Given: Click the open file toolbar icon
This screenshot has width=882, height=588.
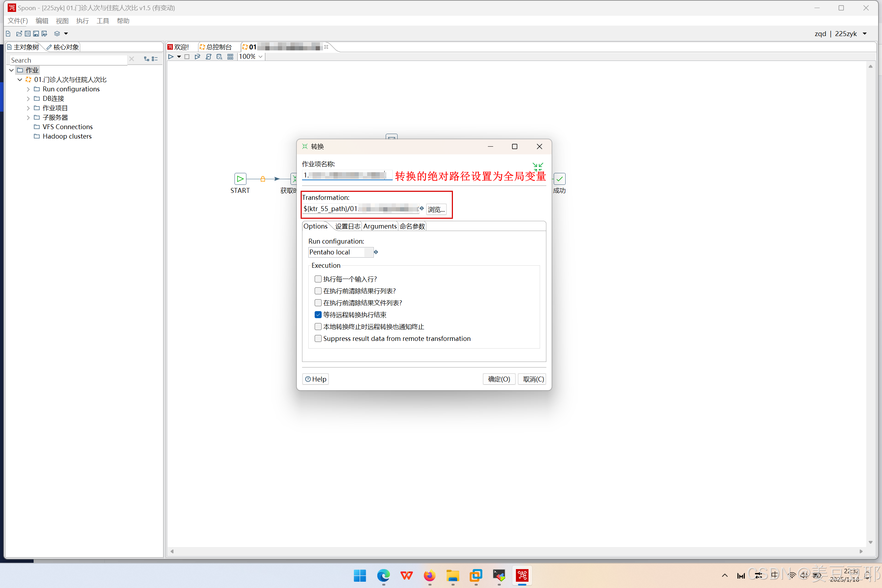Looking at the screenshot, I should pyautogui.click(x=19, y=34).
